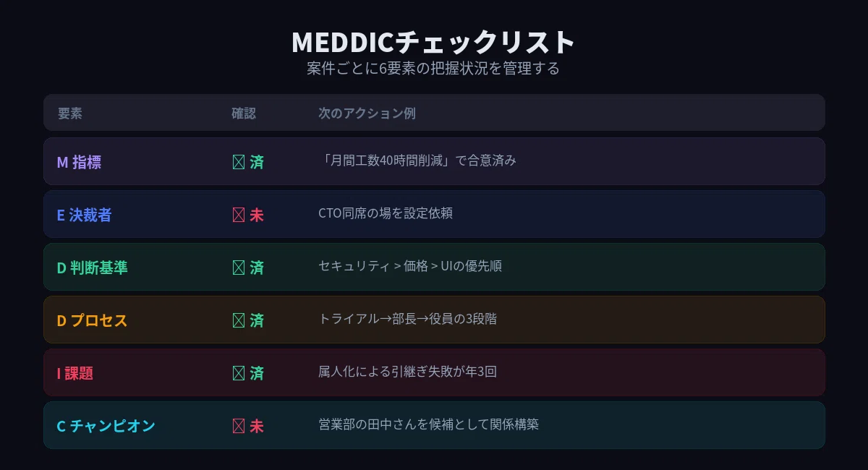The width and height of the screenshot is (868, 470).
Task: Toggle the checkbox in the I 課題 row
Action: pos(238,373)
